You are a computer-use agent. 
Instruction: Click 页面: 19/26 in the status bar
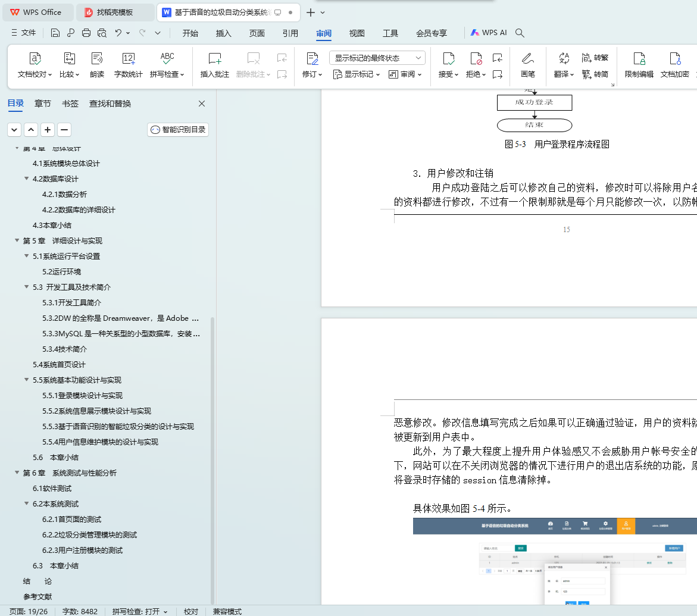[29, 612]
